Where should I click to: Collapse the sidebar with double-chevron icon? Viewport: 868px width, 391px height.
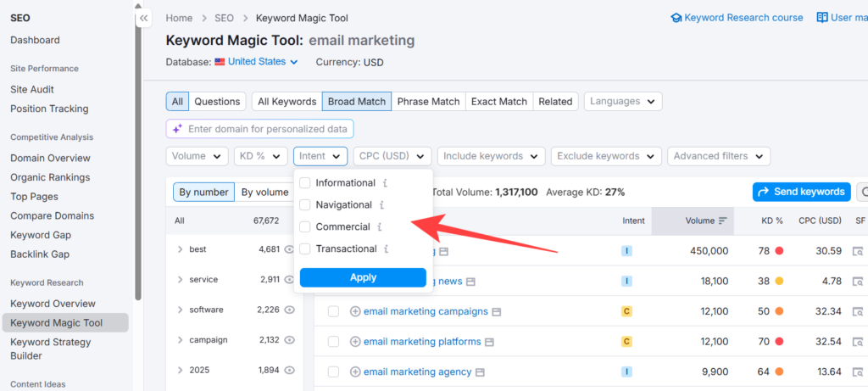pos(144,19)
